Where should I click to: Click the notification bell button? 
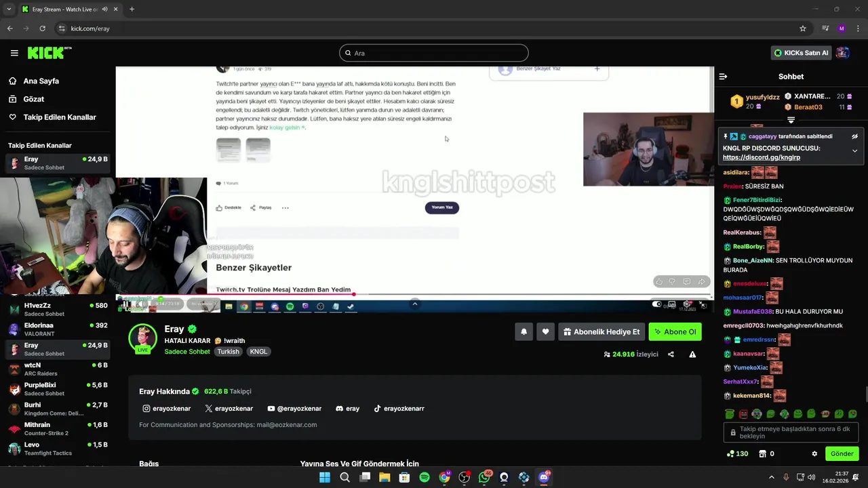[x=524, y=331]
